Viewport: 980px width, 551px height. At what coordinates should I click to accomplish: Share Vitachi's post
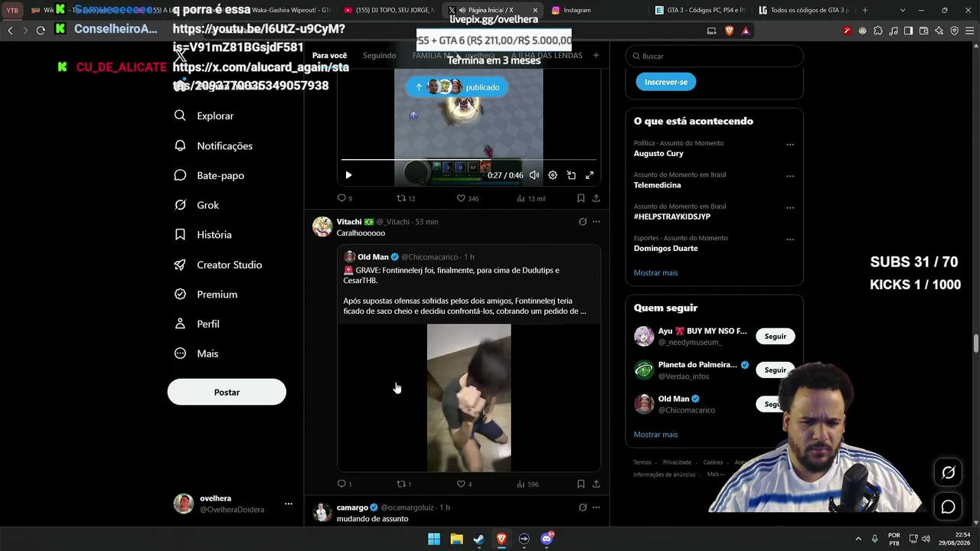coord(596,484)
